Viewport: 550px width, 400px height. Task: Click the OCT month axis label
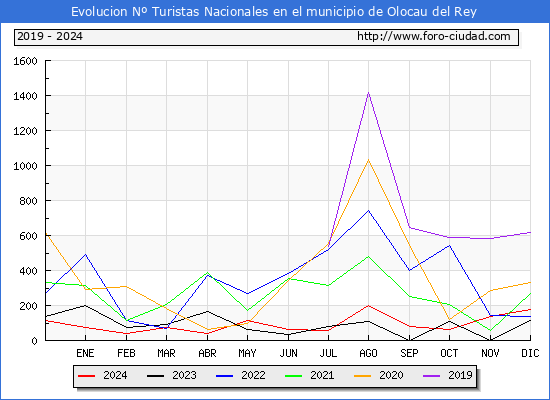(x=449, y=353)
